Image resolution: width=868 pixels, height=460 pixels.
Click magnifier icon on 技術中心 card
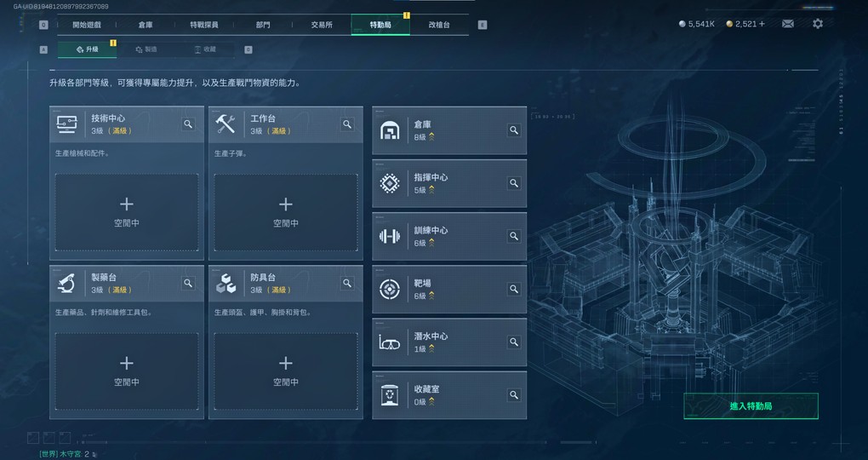(188, 124)
